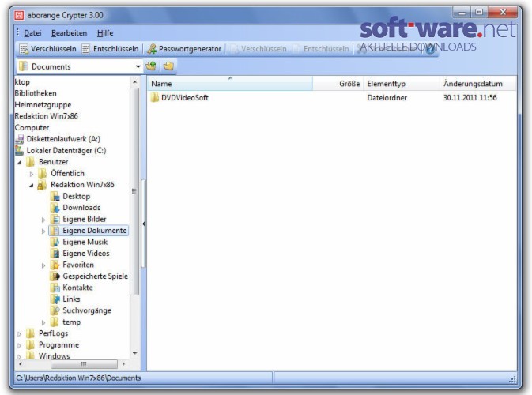This screenshot has width=532, height=395.
Task: Click the Suchvorgänge folder icon
Action: coord(55,310)
